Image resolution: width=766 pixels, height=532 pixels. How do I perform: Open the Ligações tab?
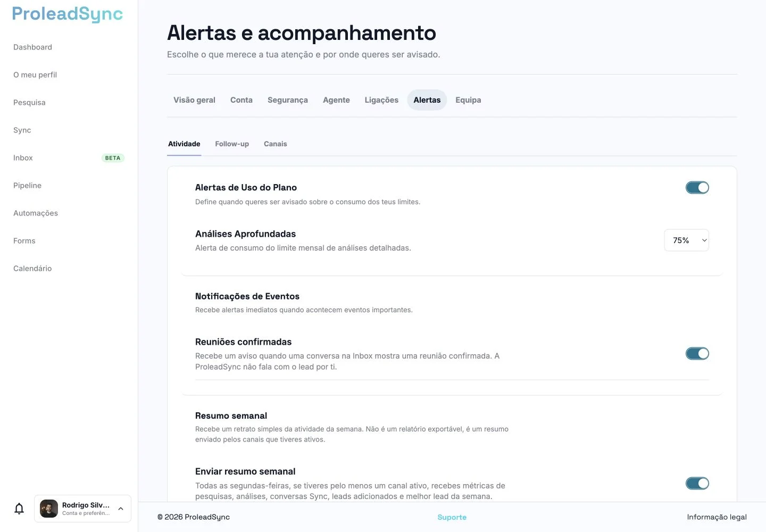(381, 100)
